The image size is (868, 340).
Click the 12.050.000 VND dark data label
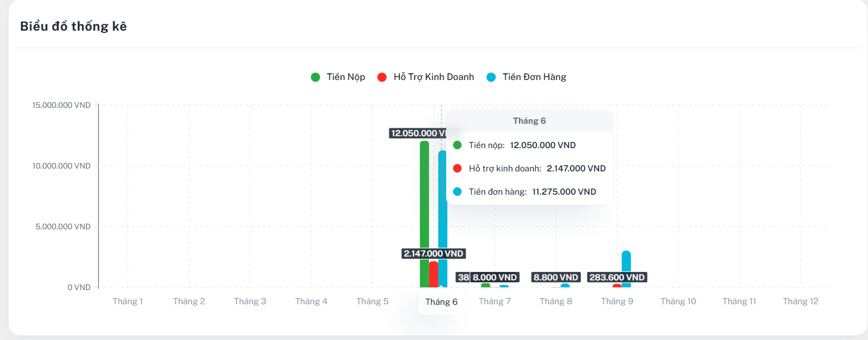[x=418, y=133]
